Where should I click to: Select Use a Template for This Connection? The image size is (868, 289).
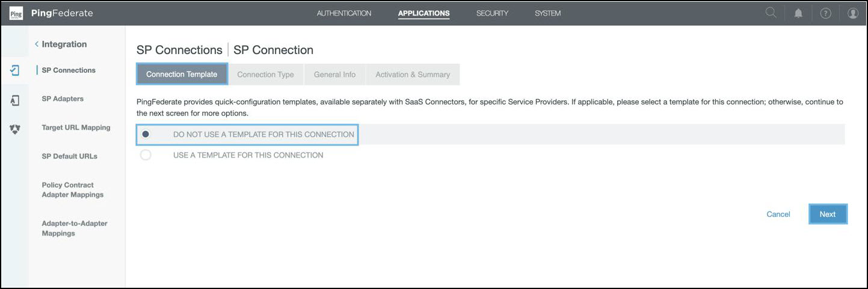pyautogui.click(x=146, y=155)
